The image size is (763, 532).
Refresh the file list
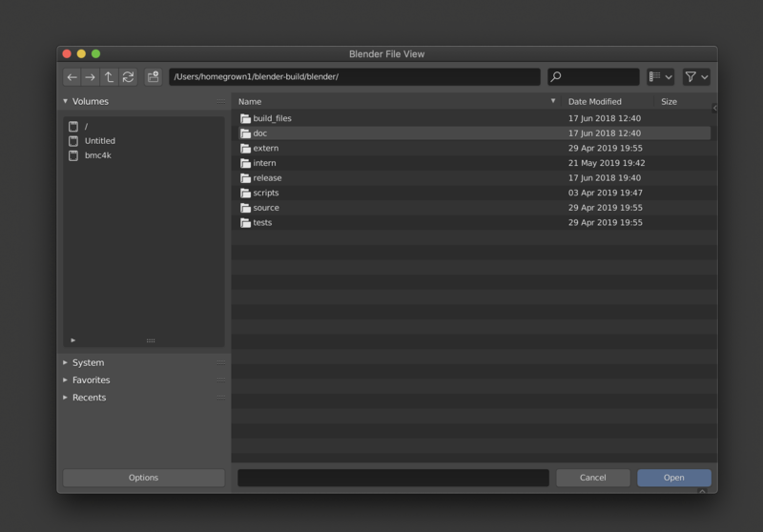(x=128, y=77)
